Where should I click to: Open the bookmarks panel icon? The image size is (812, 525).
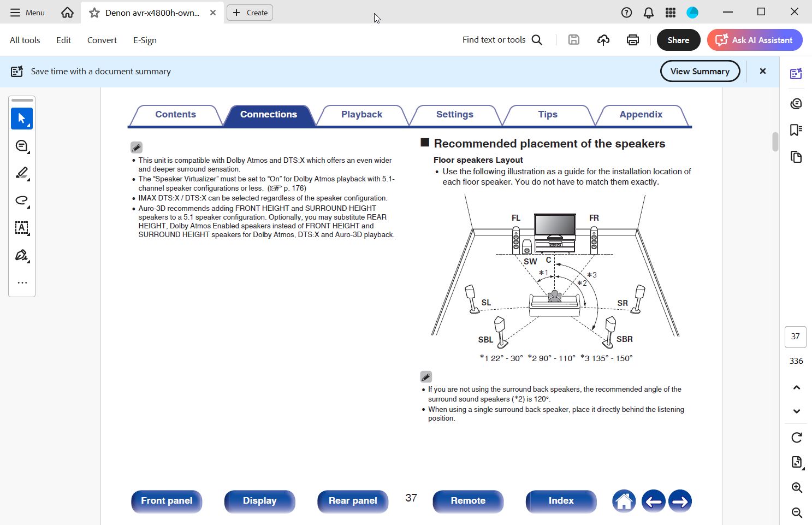tap(796, 130)
